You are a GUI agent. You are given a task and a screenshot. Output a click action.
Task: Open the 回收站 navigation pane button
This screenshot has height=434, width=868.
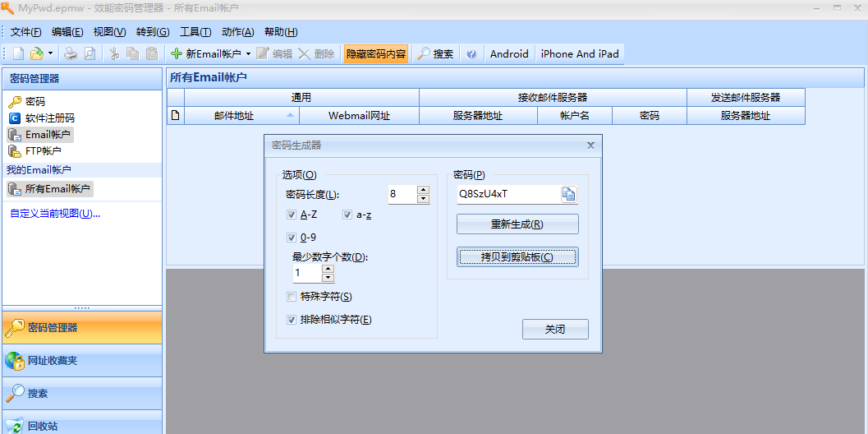tap(82, 423)
